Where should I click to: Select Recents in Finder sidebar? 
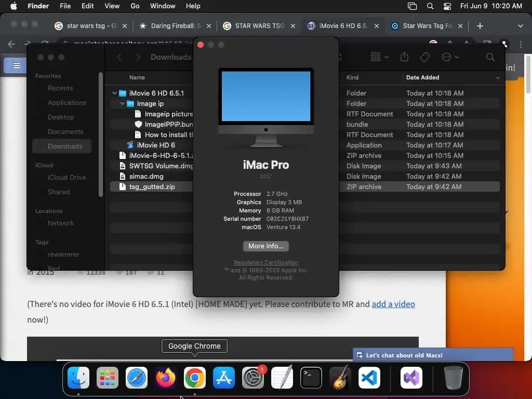pos(60,88)
